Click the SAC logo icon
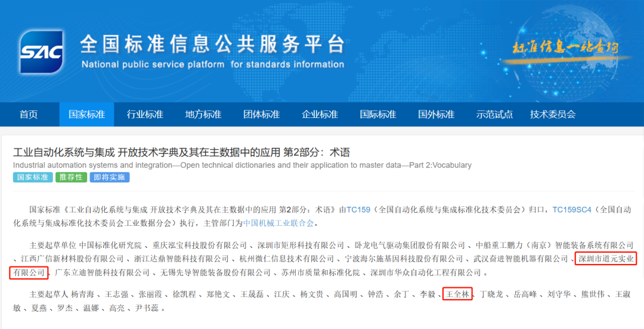Screen dimensions: 644x329 point(42,52)
